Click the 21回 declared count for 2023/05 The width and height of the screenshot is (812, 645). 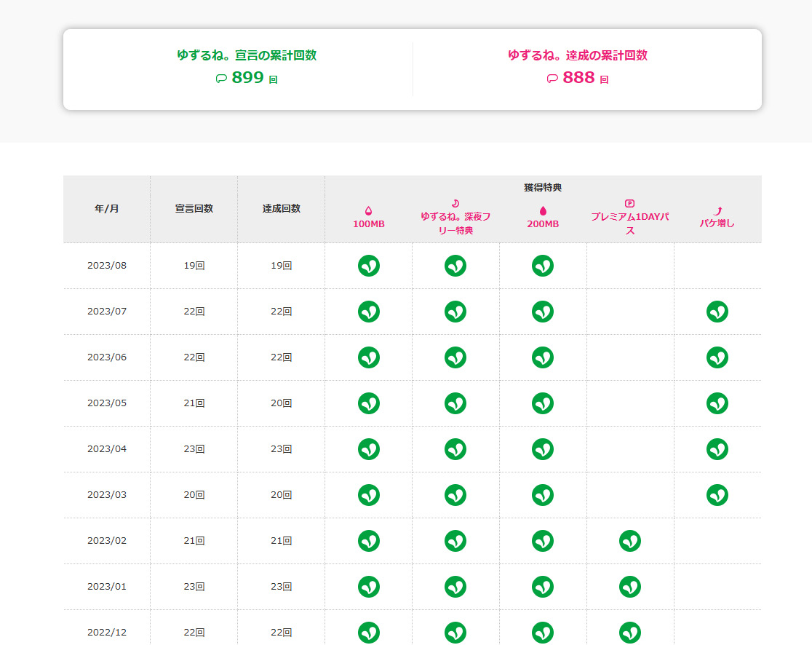(x=194, y=403)
